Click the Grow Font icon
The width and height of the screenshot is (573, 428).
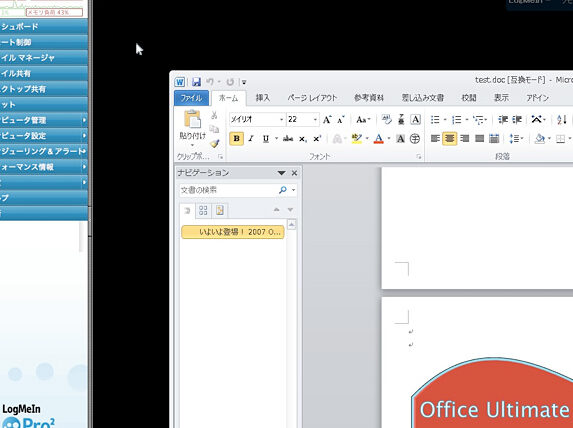point(327,120)
